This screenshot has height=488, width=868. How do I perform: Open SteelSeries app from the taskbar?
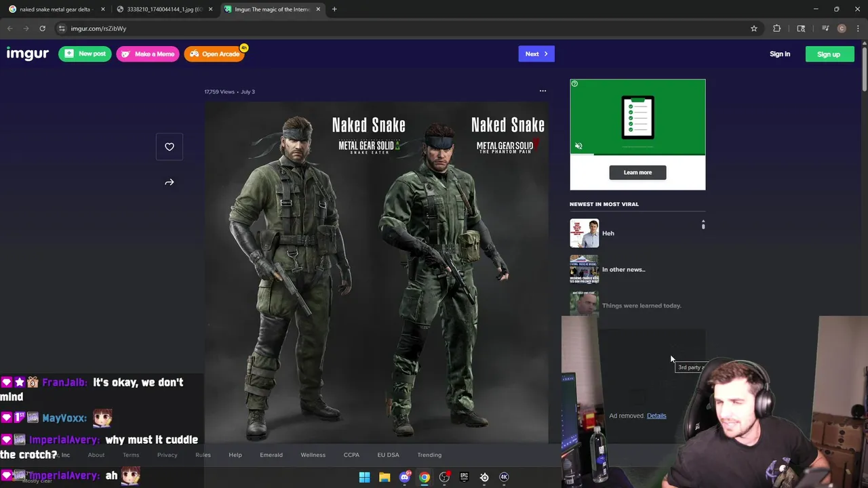(484, 477)
